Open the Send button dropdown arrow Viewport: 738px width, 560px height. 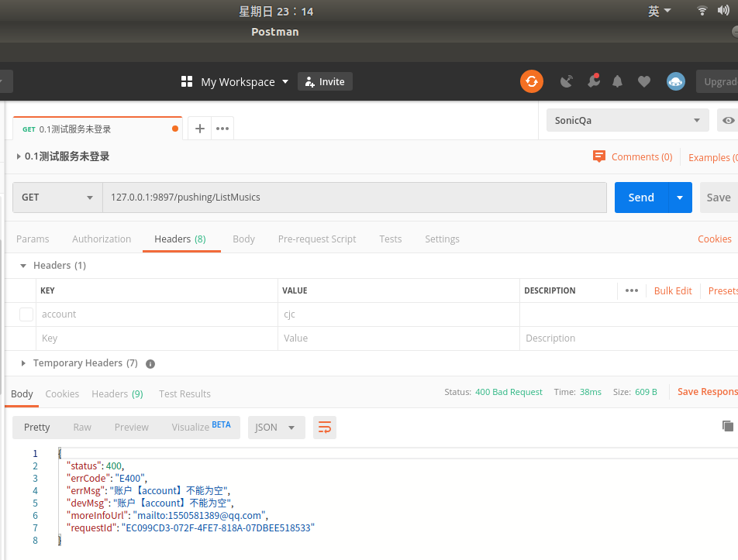[x=680, y=198]
